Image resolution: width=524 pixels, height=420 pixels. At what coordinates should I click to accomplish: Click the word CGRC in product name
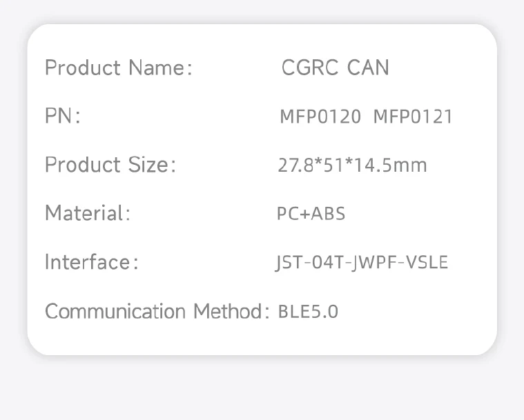click(310, 68)
